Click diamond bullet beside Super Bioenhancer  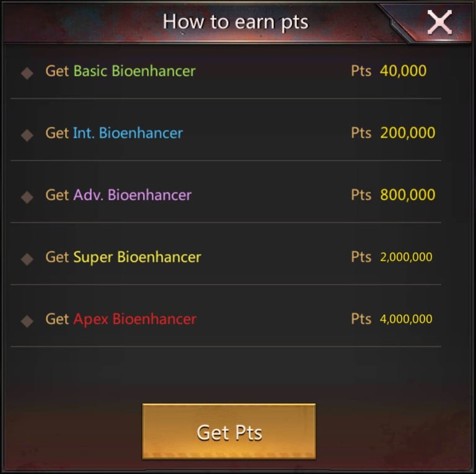pyautogui.click(x=27, y=259)
